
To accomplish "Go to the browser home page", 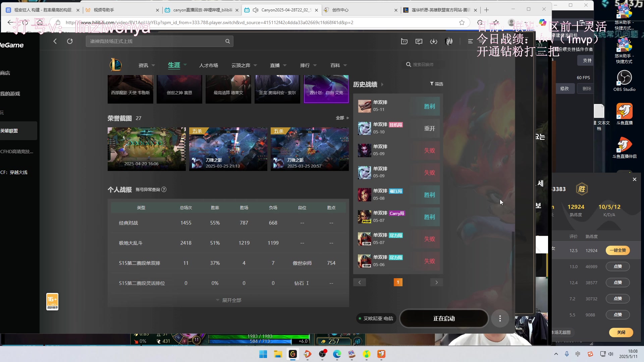I will (x=40, y=22).
